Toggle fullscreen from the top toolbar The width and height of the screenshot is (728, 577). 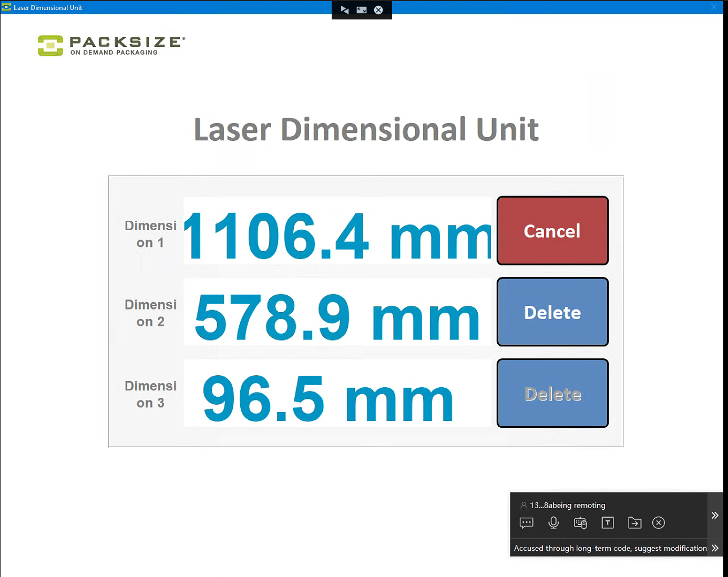(x=362, y=10)
